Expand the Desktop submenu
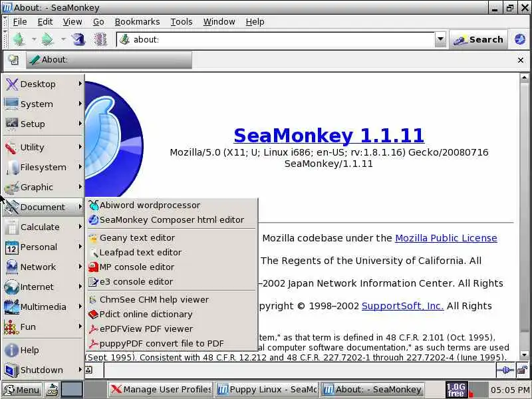532x399 pixels. point(43,84)
